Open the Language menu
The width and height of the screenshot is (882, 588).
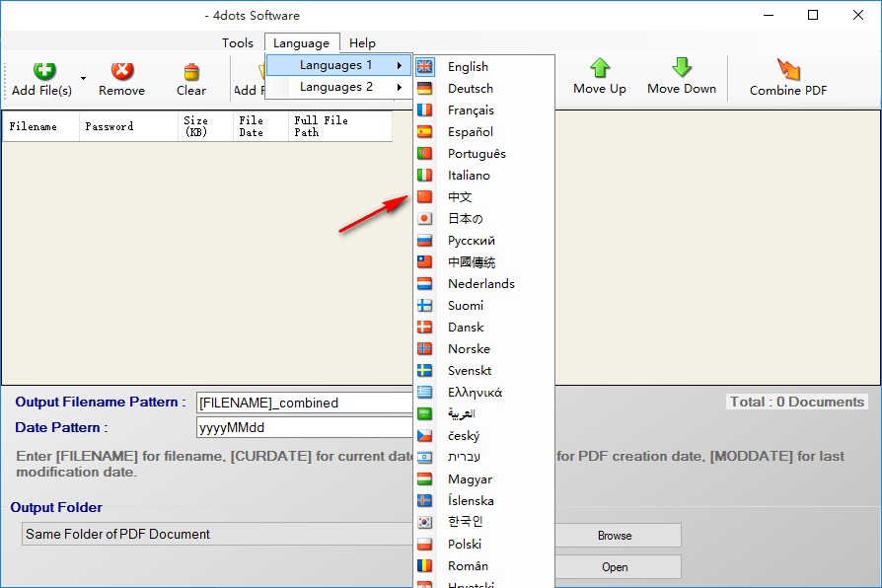point(302,43)
